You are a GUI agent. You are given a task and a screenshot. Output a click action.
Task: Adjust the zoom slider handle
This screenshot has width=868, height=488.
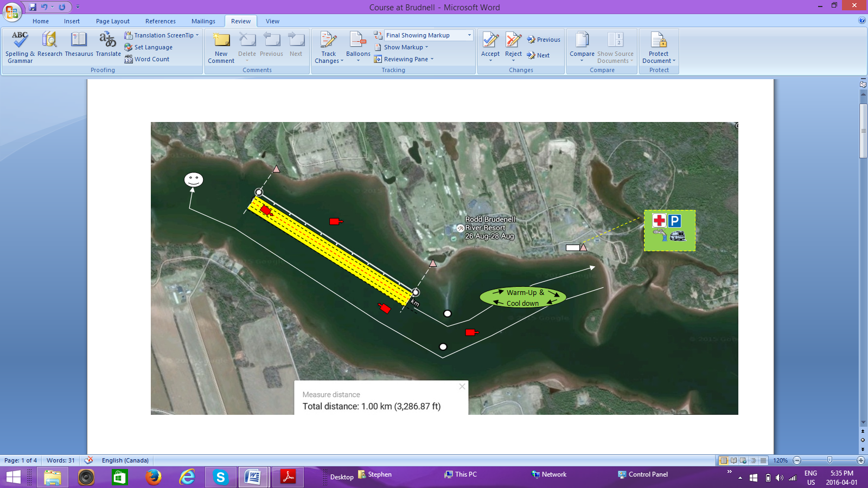[x=829, y=460]
